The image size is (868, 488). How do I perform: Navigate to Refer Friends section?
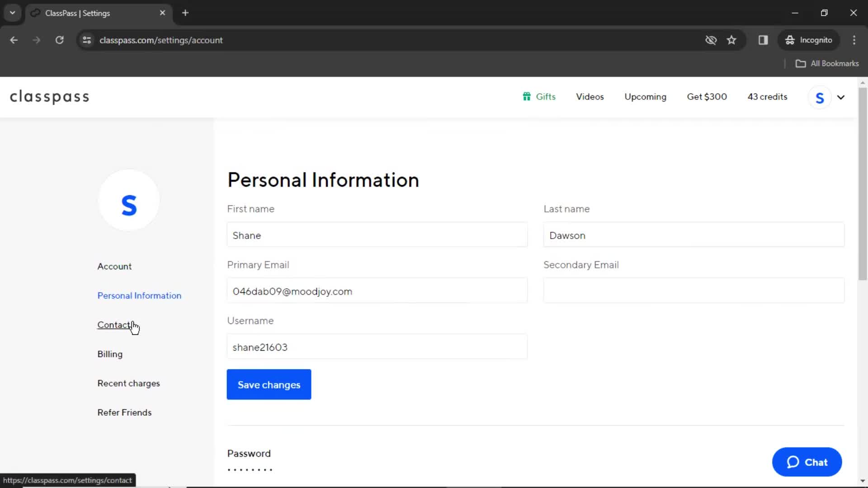[x=125, y=412]
